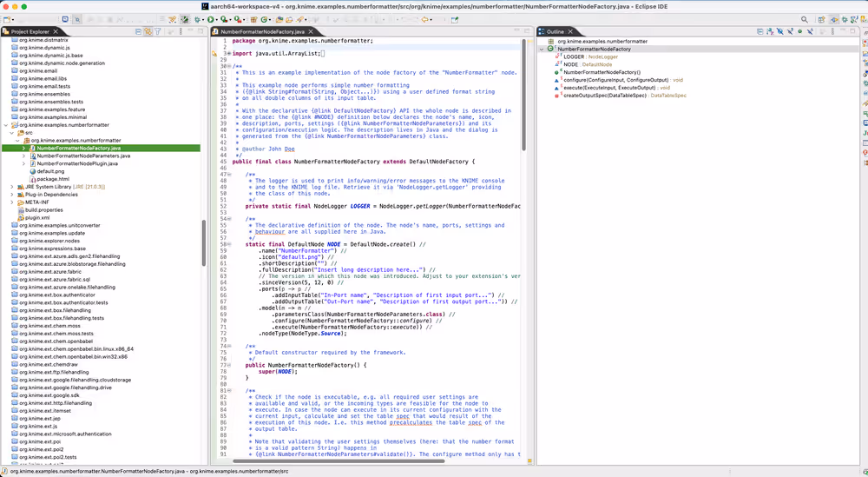The width and height of the screenshot is (868, 477).
Task: Toggle Hide Fields in Outline toolbar
Action: click(x=780, y=31)
